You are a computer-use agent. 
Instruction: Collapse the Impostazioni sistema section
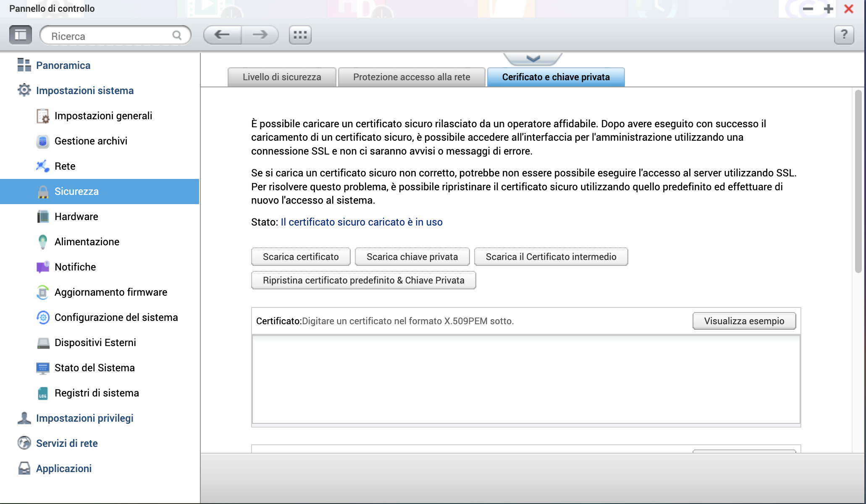[x=84, y=91]
